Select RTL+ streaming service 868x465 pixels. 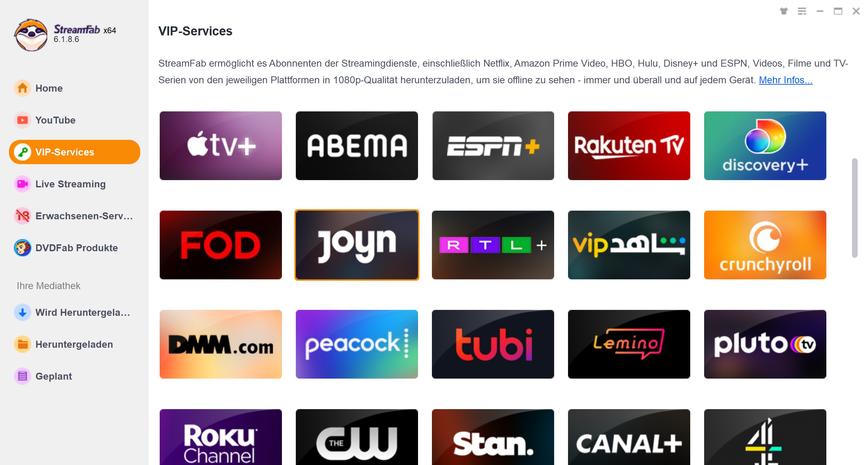point(493,245)
